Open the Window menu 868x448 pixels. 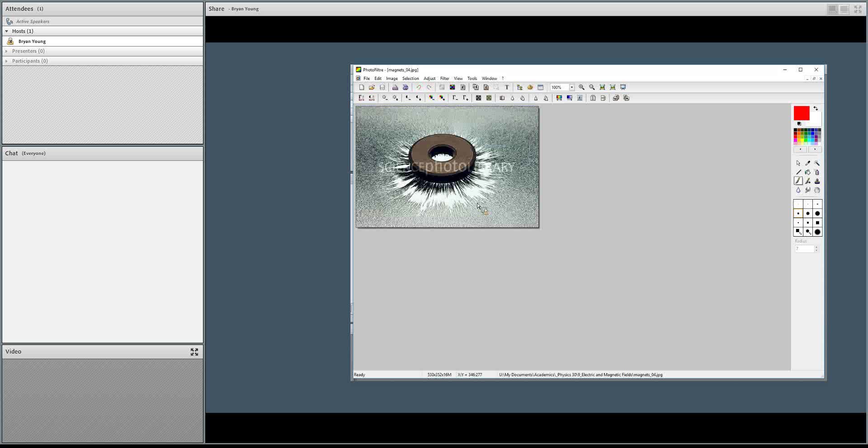[489, 79]
